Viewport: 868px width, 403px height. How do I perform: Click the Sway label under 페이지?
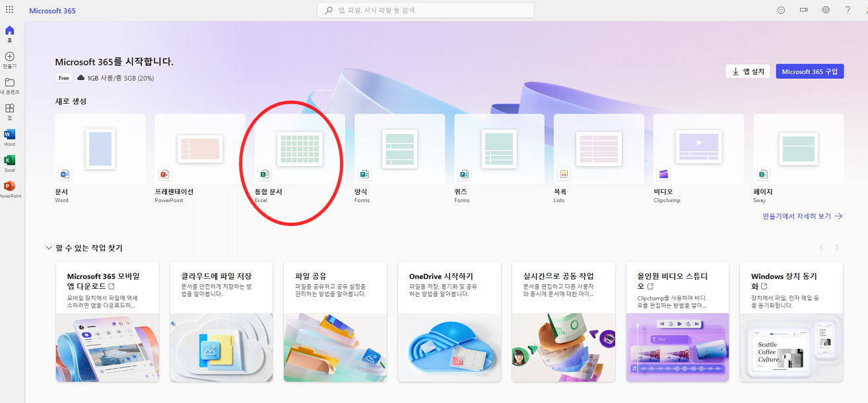(759, 200)
